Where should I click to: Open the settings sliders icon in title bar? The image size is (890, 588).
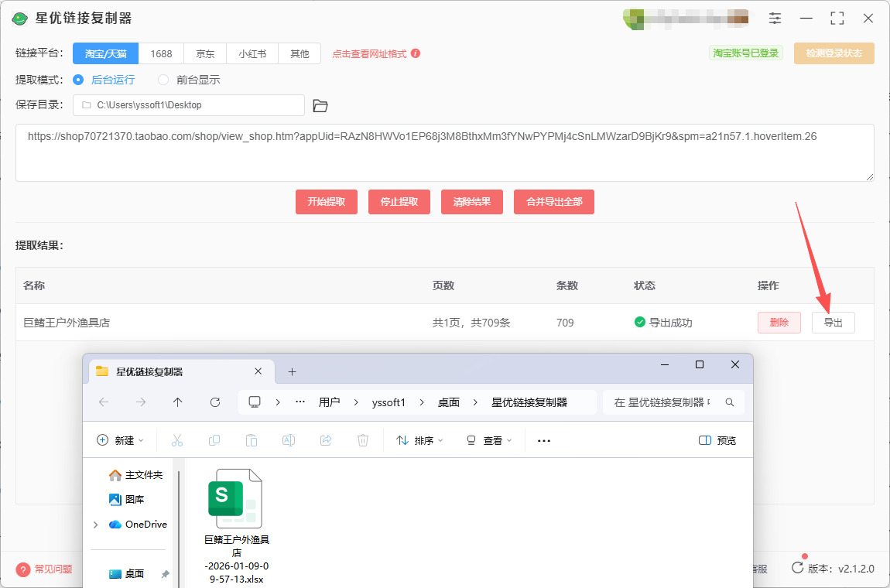click(x=775, y=18)
